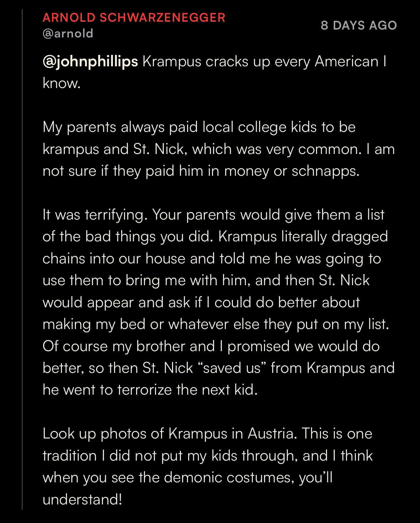Click the word 'know.' ending the first paragraph

pyautogui.click(x=61, y=83)
